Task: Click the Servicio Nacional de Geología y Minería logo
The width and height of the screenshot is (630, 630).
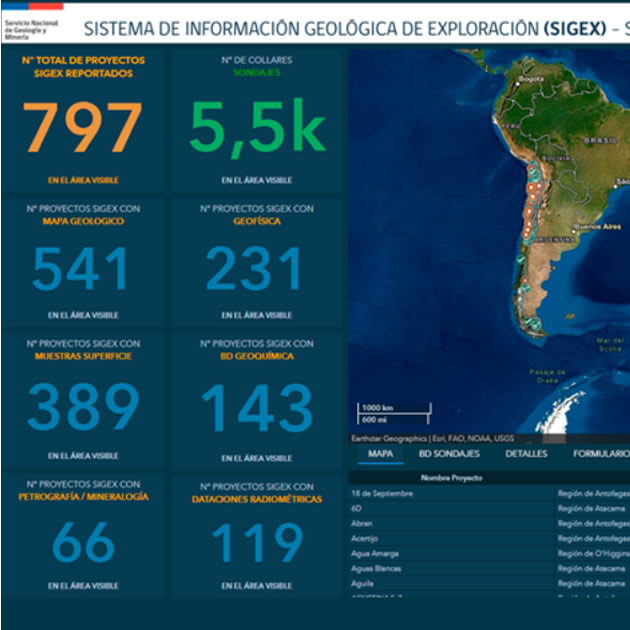Action: point(34,20)
